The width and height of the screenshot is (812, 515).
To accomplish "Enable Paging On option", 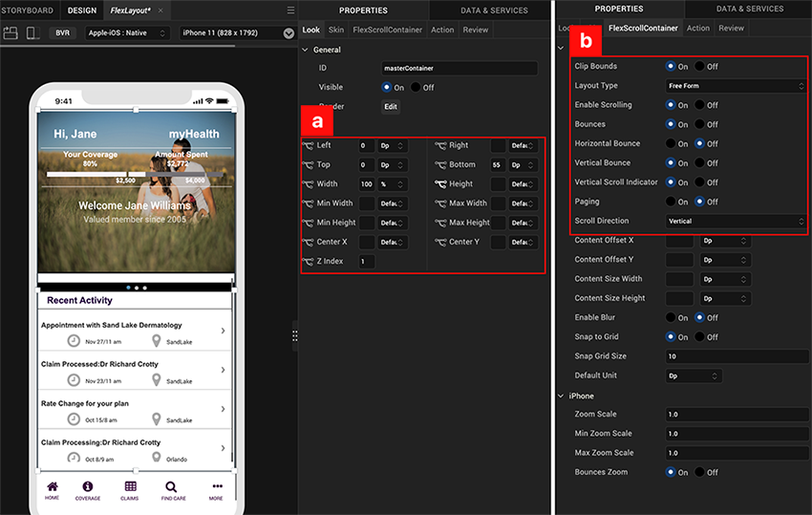I will click(x=671, y=202).
